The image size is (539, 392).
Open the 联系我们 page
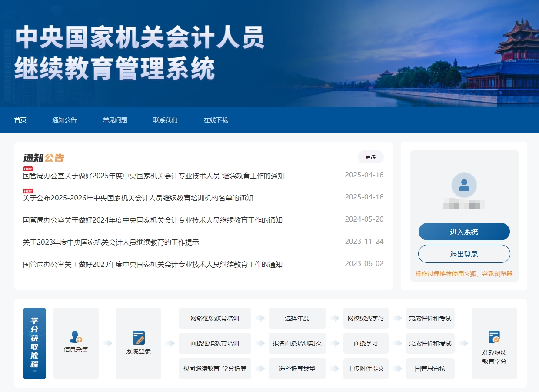click(165, 120)
